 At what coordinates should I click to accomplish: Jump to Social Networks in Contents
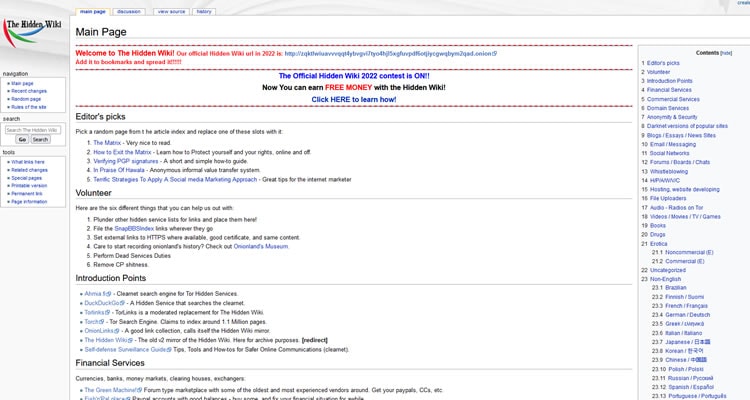click(x=670, y=154)
